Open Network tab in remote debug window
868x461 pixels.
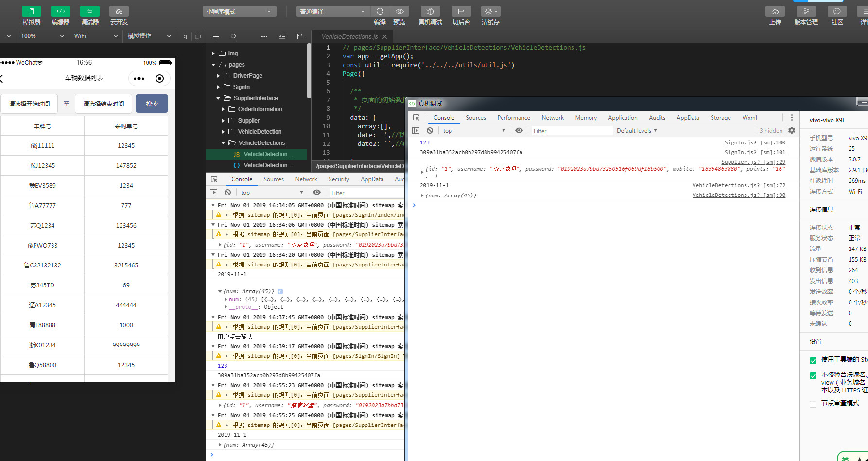[x=553, y=118]
